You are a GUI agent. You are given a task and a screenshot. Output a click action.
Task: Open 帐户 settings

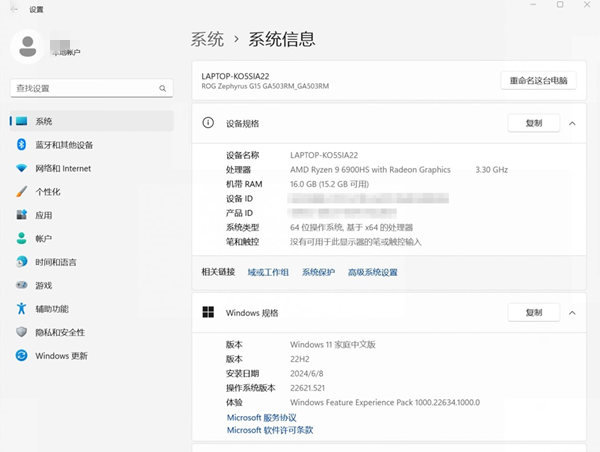click(x=92, y=238)
